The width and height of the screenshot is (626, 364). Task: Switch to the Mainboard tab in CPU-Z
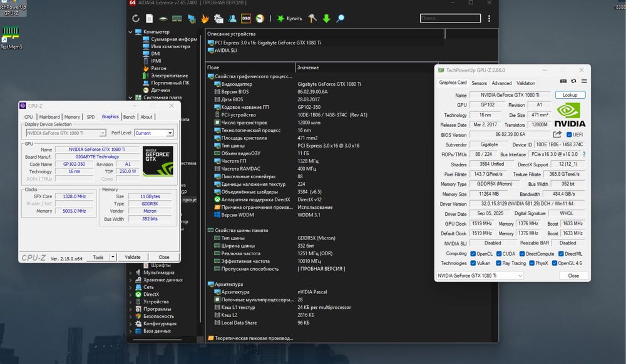pyautogui.click(x=49, y=117)
